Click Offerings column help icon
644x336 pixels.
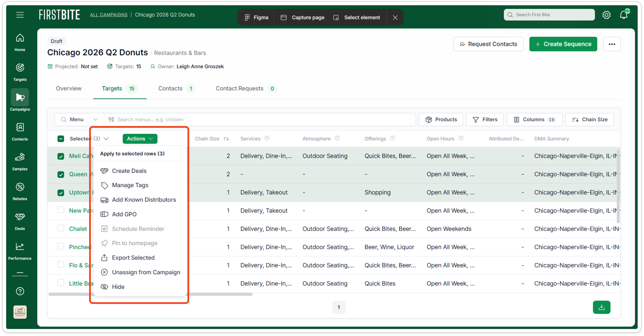(392, 138)
